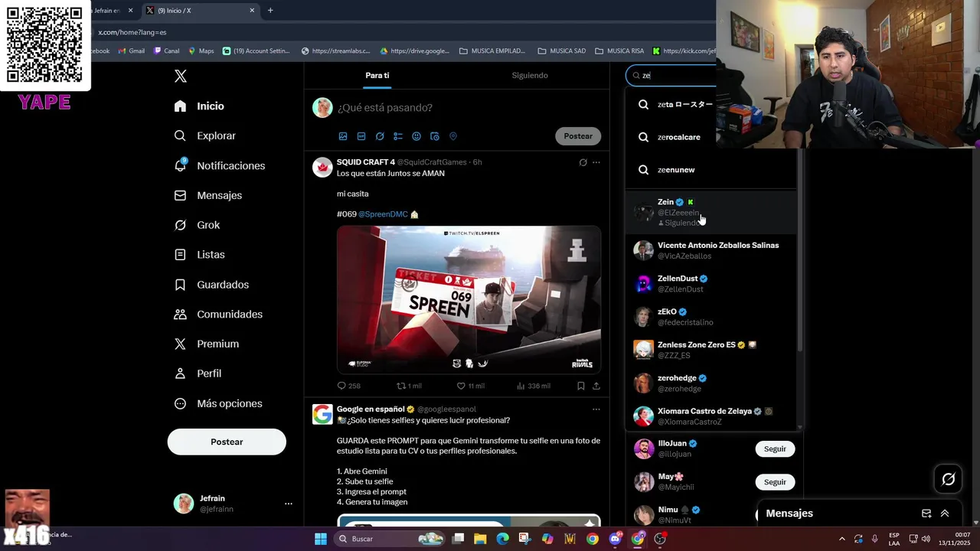Reply to the SQUID CRAFT 4 post
The width and height of the screenshot is (980, 551).
click(x=348, y=386)
